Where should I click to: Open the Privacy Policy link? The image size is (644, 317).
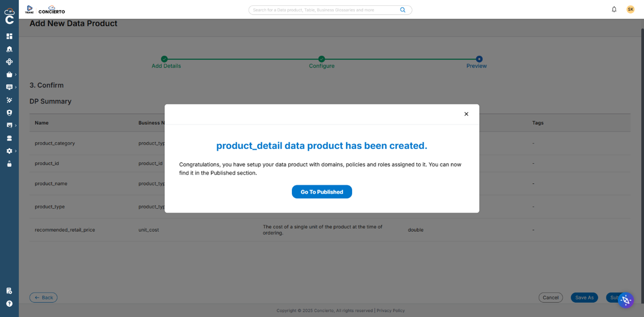click(x=390, y=310)
